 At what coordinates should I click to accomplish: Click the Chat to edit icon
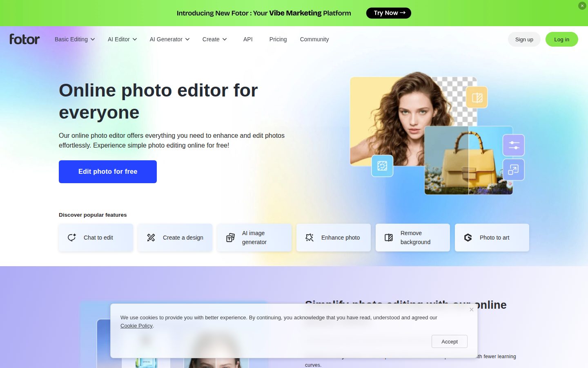[72, 238]
